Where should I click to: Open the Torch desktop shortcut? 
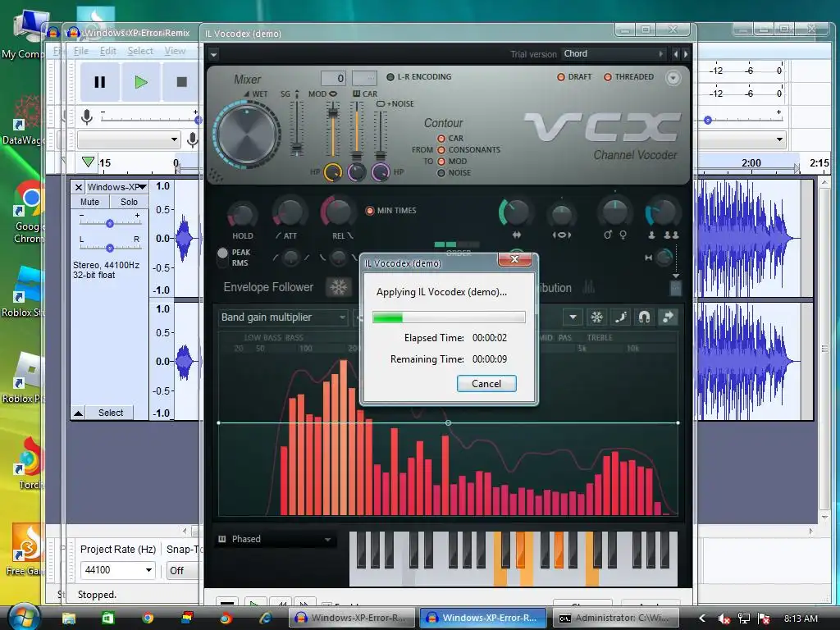tap(30, 464)
